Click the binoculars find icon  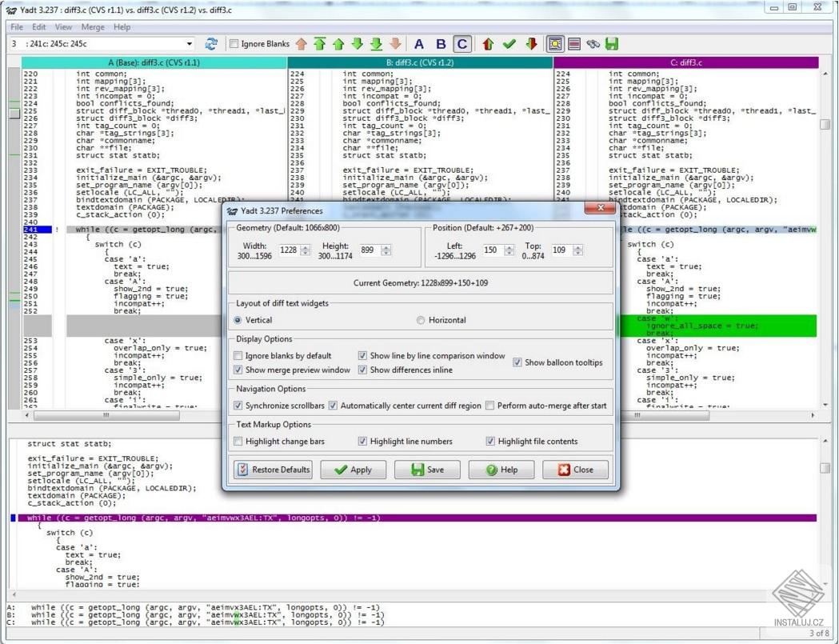pyautogui.click(x=593, y=44)
